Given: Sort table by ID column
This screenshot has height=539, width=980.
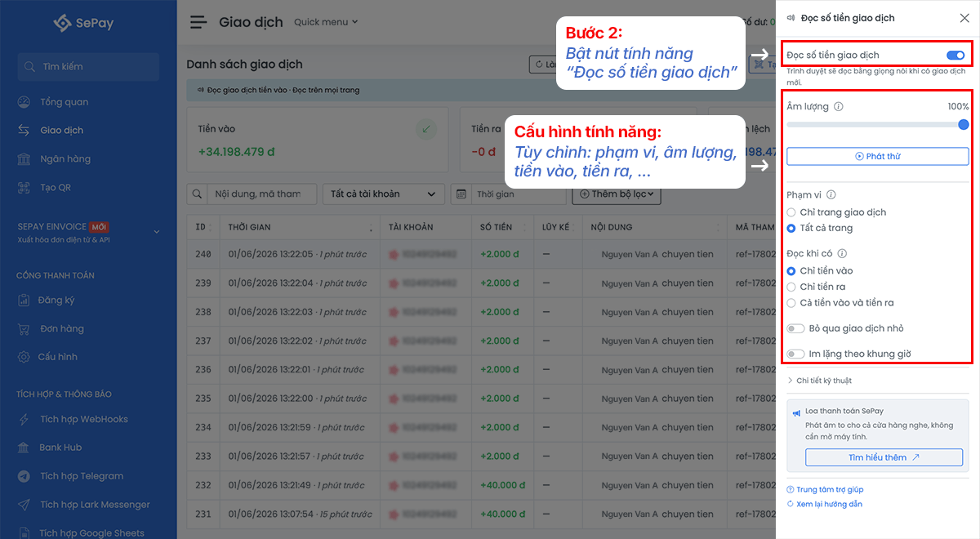Looking at the screenshot, I should point(203,227).
